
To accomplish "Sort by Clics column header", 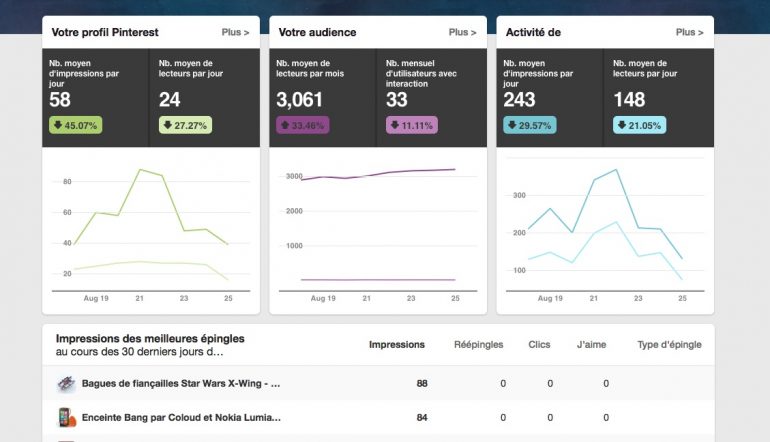I will coord(539,345).
